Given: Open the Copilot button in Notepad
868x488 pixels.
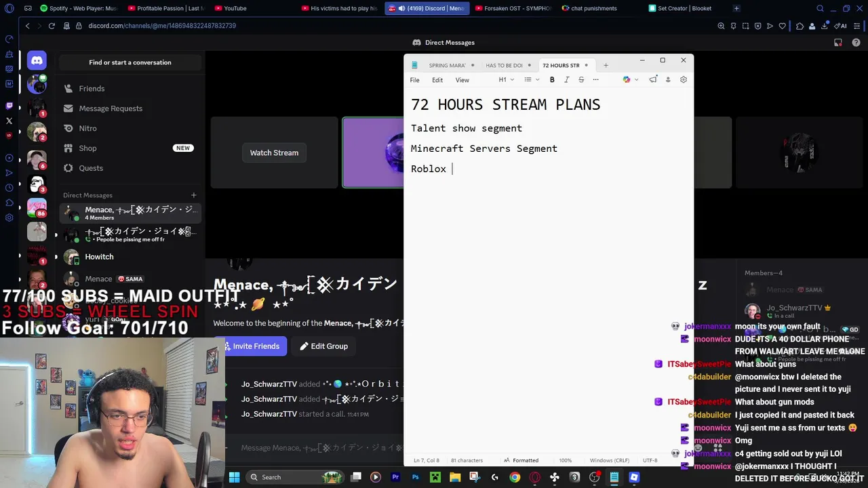Looking at the screenshot, I should pyautogui.click(x=627, y=80).
